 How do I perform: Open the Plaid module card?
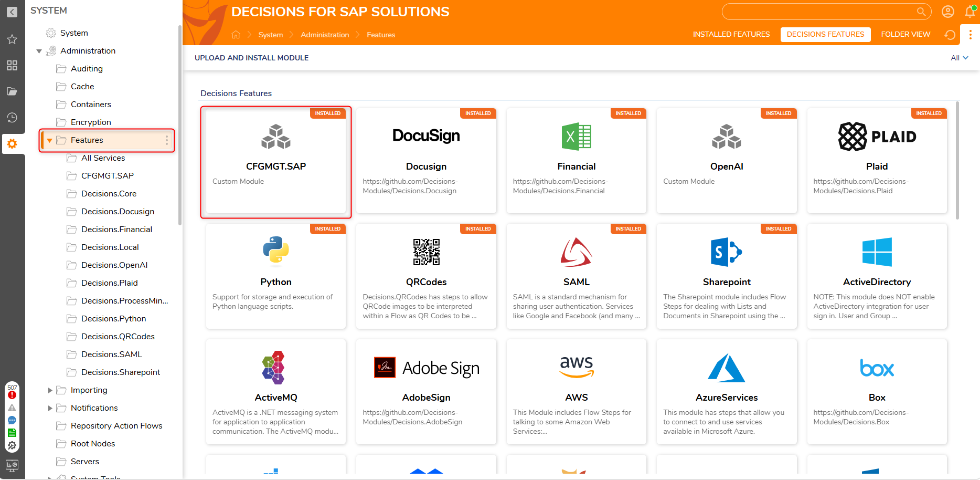pyautogui.click(x=877, y=161)
